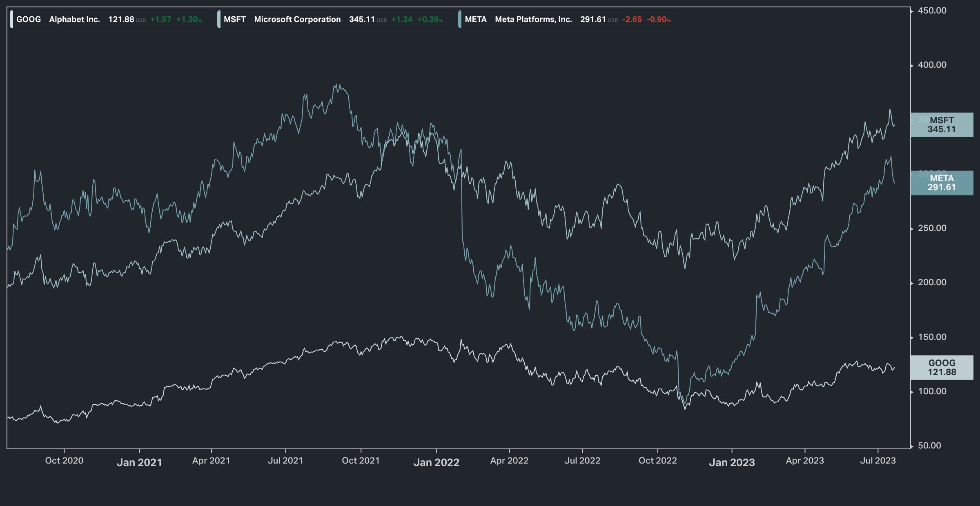Click the GOOG change value +1.57

pos(160,19)
